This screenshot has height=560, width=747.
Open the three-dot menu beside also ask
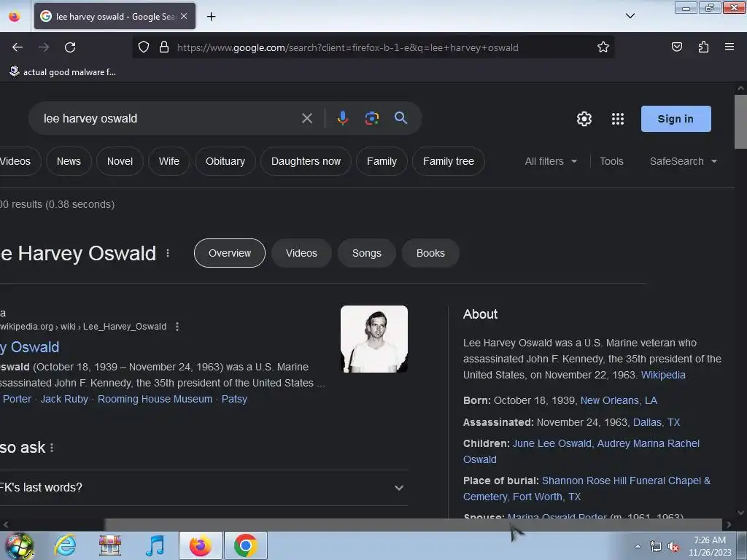pos(52,448)
